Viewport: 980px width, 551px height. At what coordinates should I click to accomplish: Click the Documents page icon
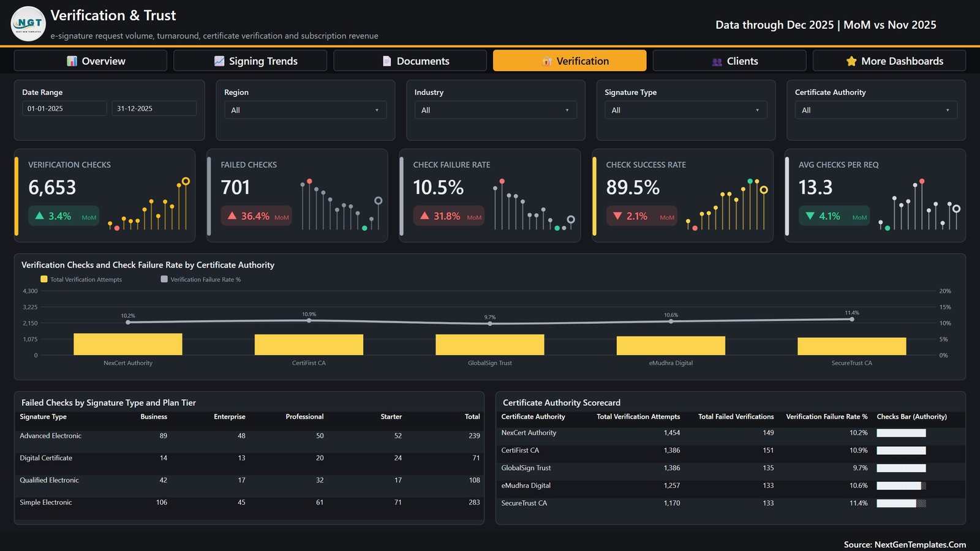coord(386,61)
